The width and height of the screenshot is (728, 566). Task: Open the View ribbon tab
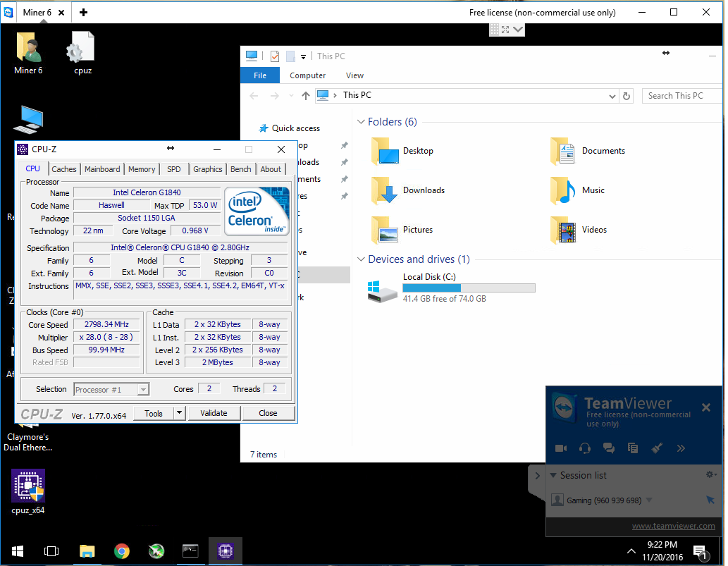pos(354,75)
